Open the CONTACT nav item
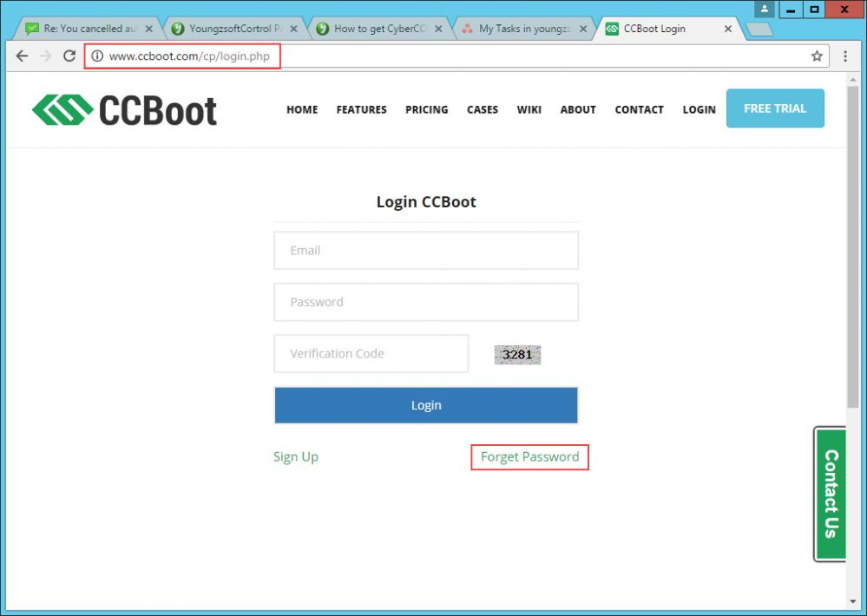This screenshot has width=867, height=616. tap(640, 109)
